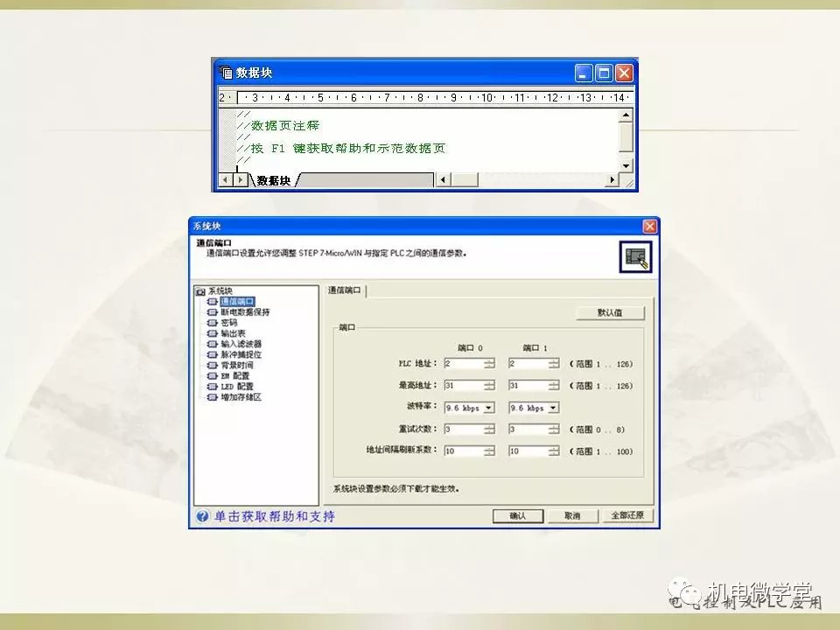Select 增加存储区 tree item
Image resolution: width=840 pixels, height=630 pixels.
[x=241, y=396]
